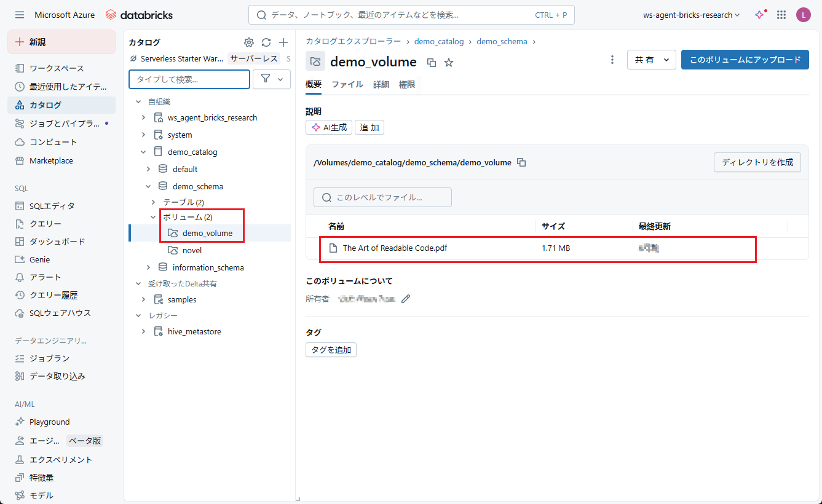
Task: Open the apps grid launcher
Action: coord(781,15)
